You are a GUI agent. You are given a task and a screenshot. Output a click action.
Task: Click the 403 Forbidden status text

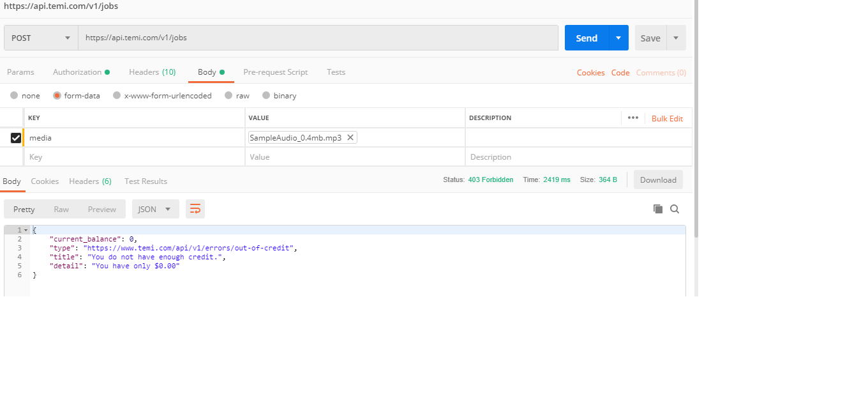coord(490,180)
